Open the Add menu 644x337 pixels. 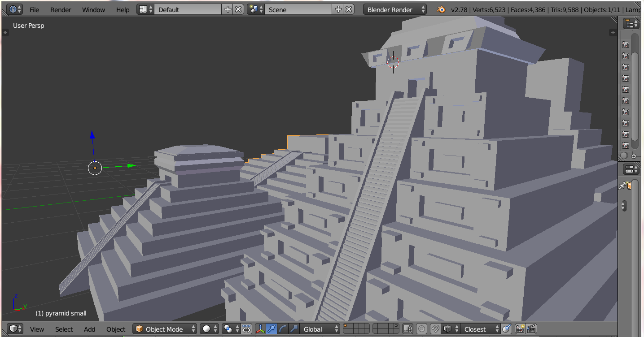(90, 329)
